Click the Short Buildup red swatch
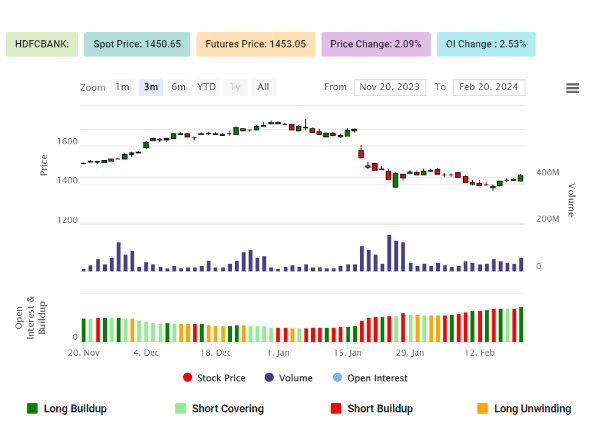 336,408
